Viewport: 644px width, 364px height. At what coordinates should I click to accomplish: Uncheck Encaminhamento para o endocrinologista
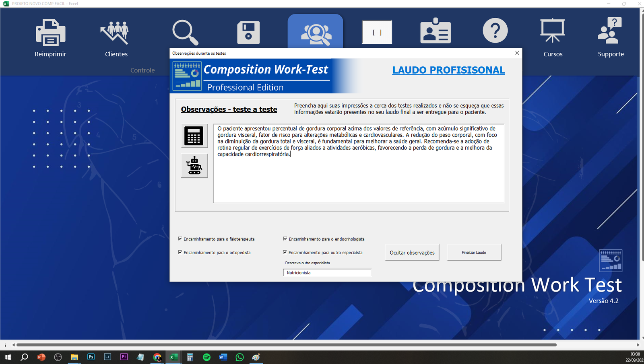click(285, 239)
